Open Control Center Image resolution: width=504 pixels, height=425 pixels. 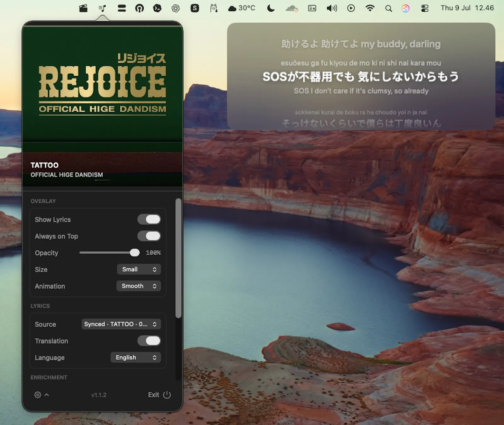tap(425, 8)
